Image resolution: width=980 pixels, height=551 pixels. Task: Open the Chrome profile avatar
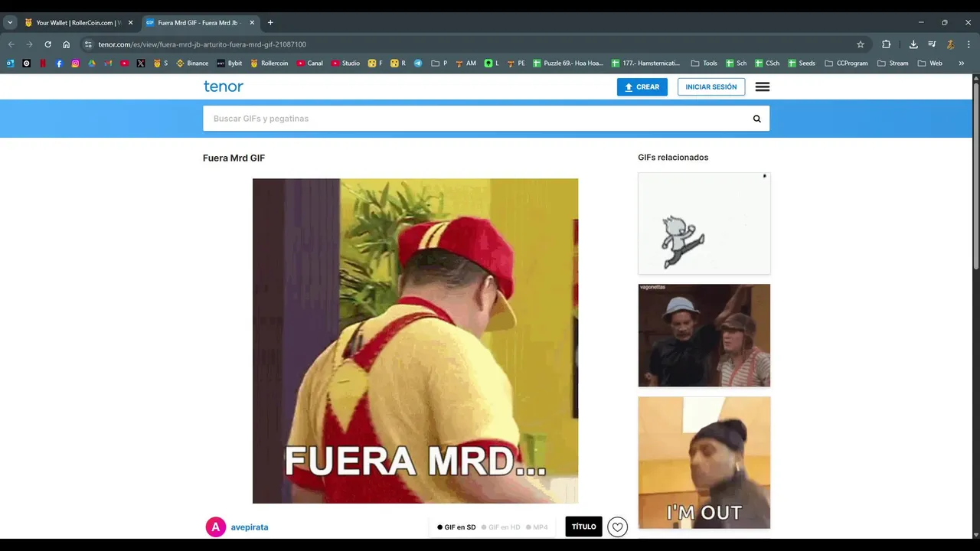[950, 44]
